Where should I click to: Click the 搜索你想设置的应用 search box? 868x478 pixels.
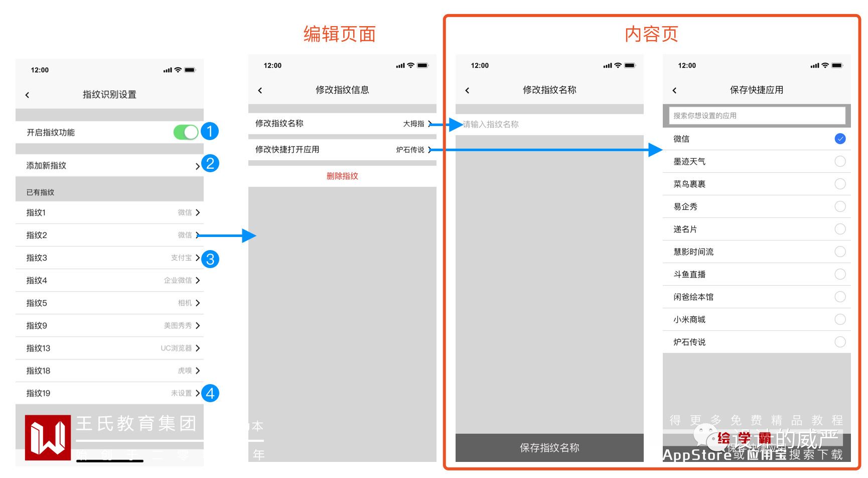pyautogui.click(x=757, y=115)
